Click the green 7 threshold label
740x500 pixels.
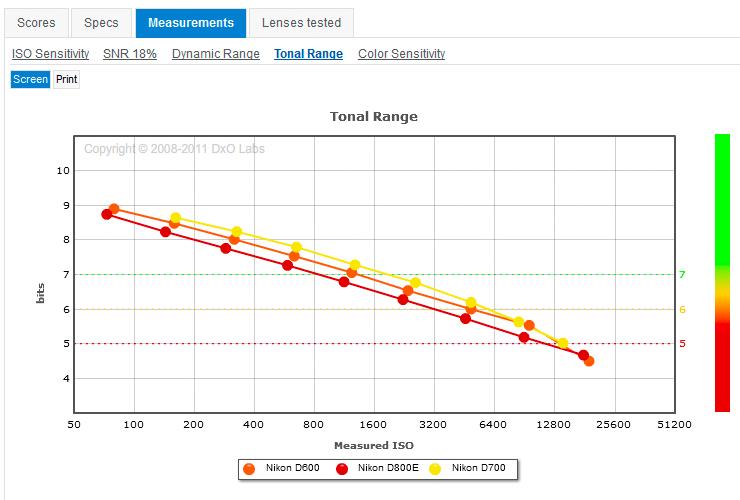pos(682,274)
